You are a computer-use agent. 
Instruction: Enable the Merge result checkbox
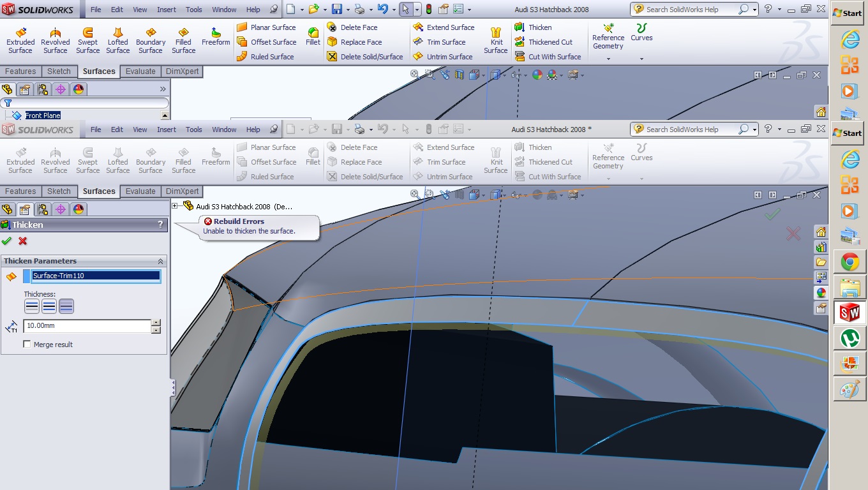click(x=27, y=345)
